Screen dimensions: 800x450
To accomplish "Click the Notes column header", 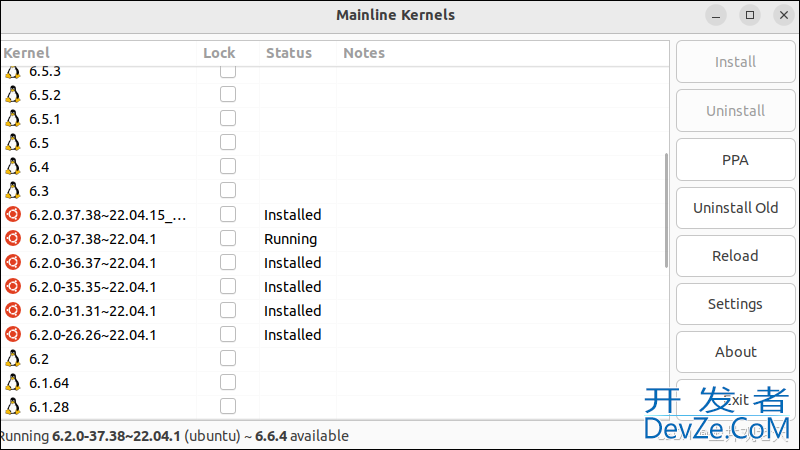I will point(503,53).
